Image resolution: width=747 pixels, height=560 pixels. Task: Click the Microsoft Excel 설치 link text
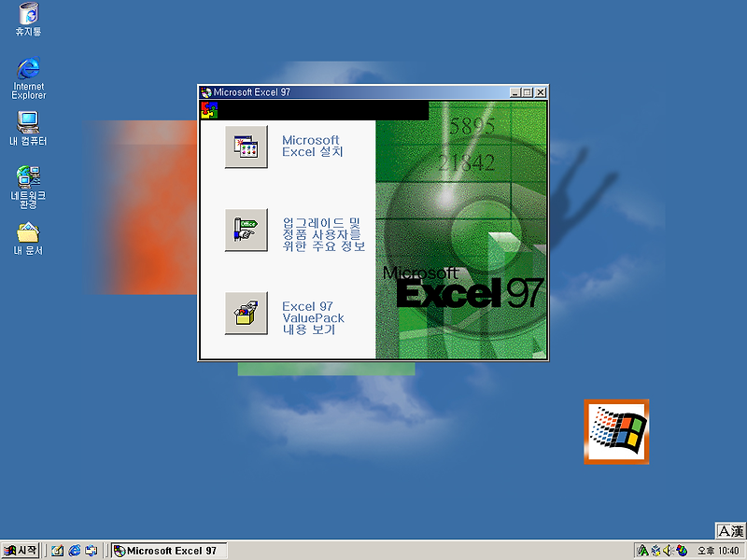[x=313, y=147]
